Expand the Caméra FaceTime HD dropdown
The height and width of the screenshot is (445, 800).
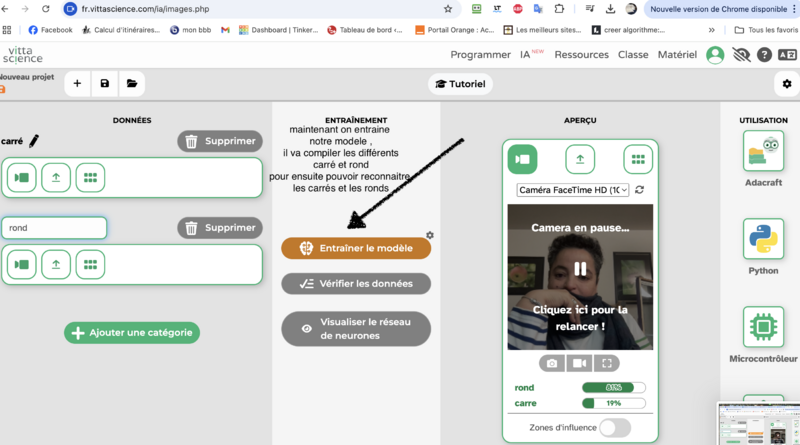click(x=572, y=189)
